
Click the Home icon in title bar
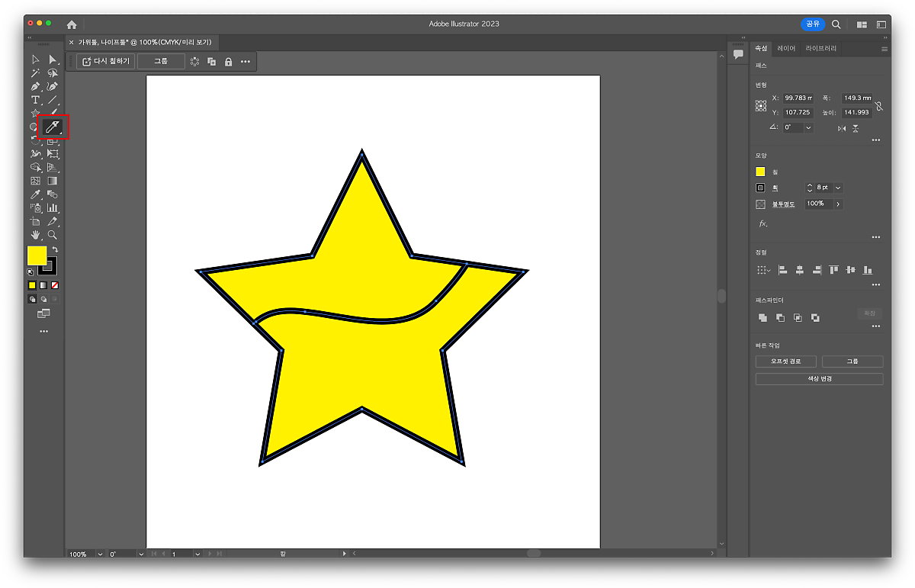(x=72, y=24)
